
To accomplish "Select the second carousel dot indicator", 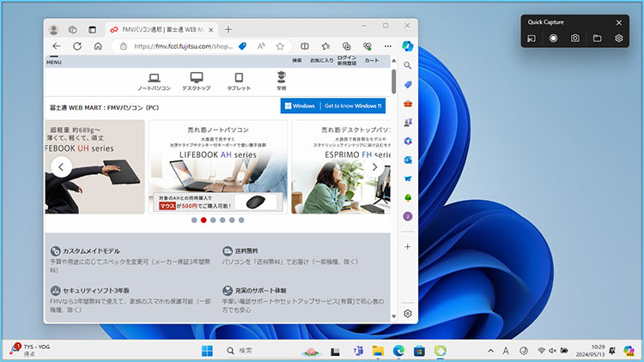I will coord(204,220).
